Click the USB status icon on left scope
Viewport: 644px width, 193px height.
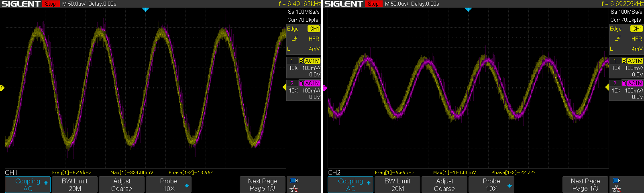tap(293, 181)
